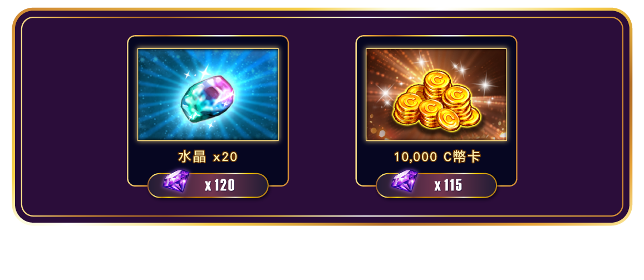This screenshot has height=280, width=644.
Task: Tap the large sparkle right of the coins
Action: (486, 85)
